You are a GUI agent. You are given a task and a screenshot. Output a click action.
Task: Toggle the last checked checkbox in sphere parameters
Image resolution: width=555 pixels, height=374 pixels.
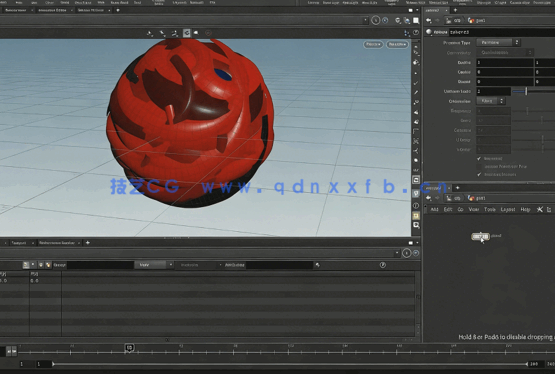479,174
